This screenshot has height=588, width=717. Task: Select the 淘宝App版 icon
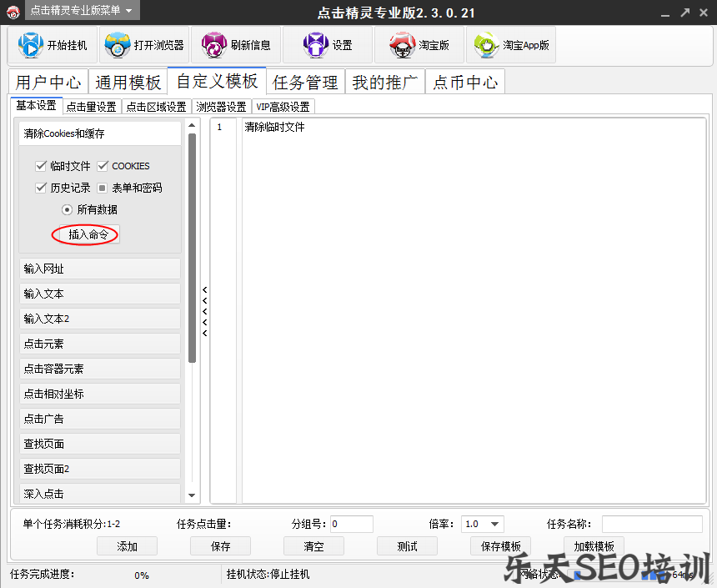click(x=486, y=45)
